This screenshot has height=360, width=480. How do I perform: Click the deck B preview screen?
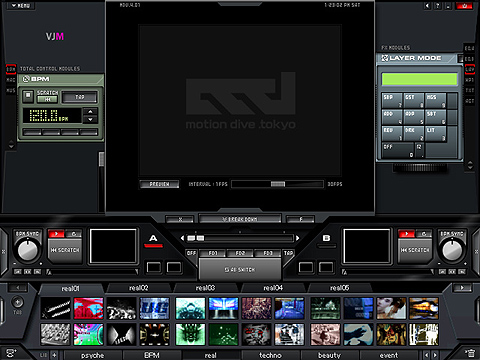click(367, 246)
